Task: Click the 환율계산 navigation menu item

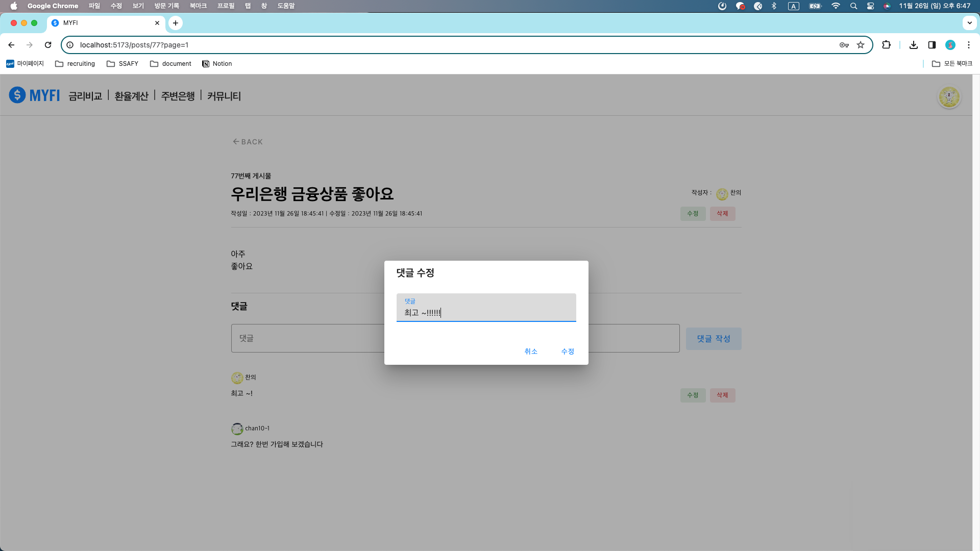Action: [131, 95]
